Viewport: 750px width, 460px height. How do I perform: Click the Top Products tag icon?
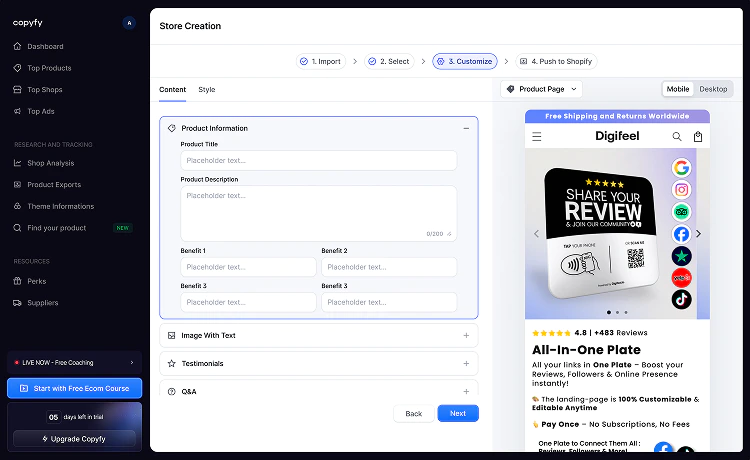(17, 68)
